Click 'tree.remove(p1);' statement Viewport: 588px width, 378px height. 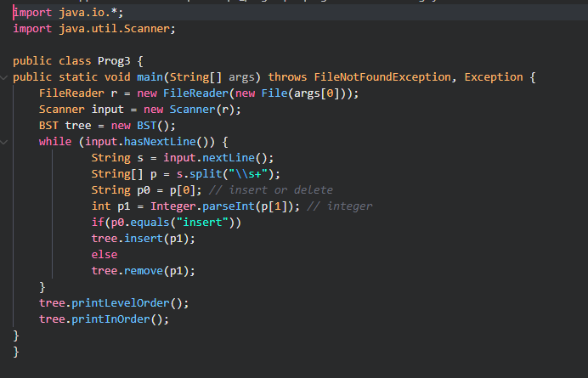point(144,270)
